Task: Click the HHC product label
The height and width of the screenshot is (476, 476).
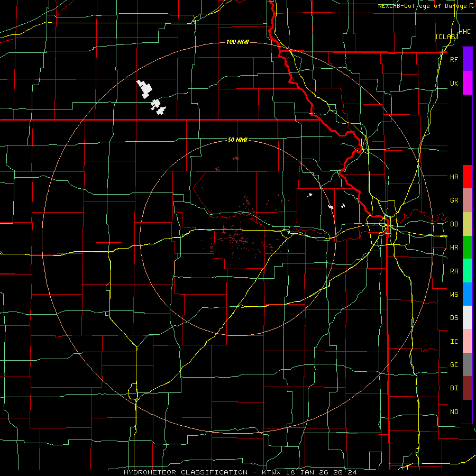Action: tap(464, 32)
